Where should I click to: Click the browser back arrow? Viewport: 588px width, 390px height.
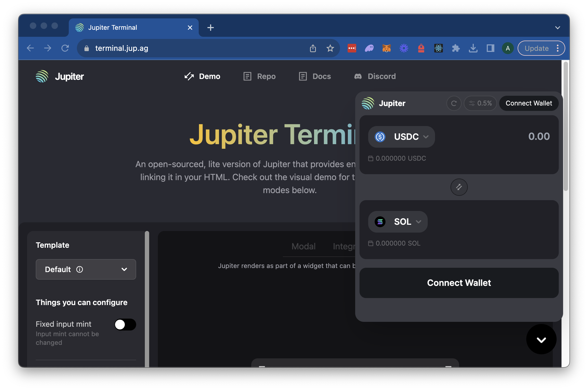pyautogui.click(x=30, y=48)
